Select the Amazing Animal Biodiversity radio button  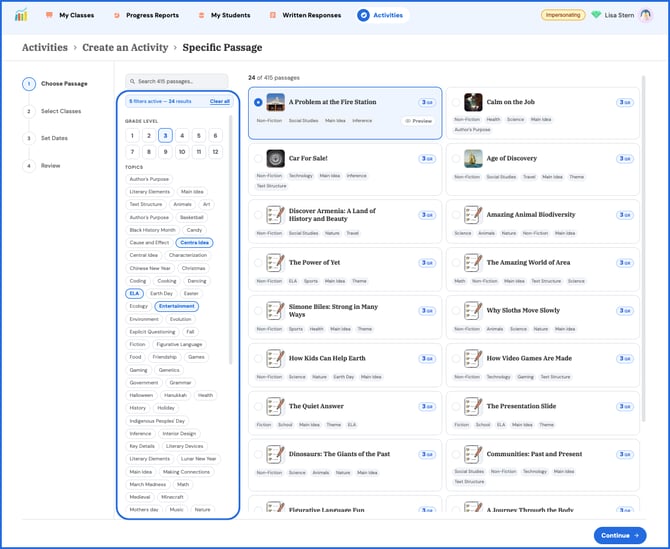456,215
